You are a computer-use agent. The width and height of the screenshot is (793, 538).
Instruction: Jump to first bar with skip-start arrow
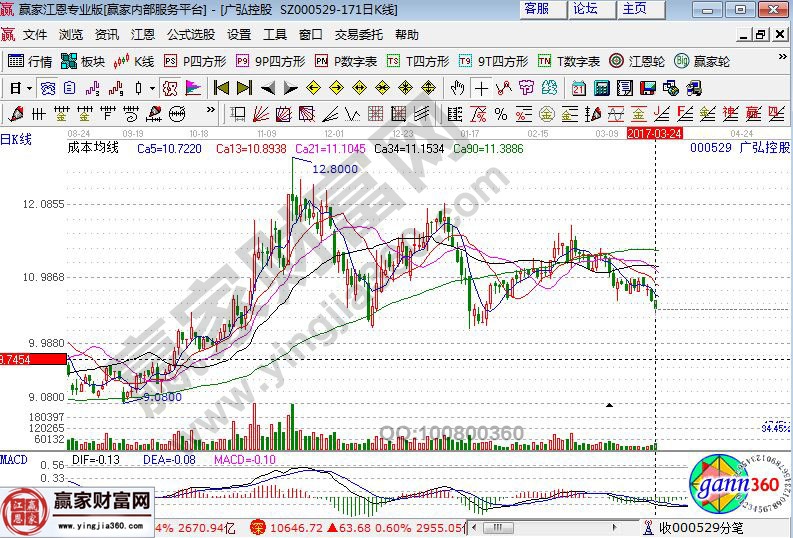click(x=221, y=87)
